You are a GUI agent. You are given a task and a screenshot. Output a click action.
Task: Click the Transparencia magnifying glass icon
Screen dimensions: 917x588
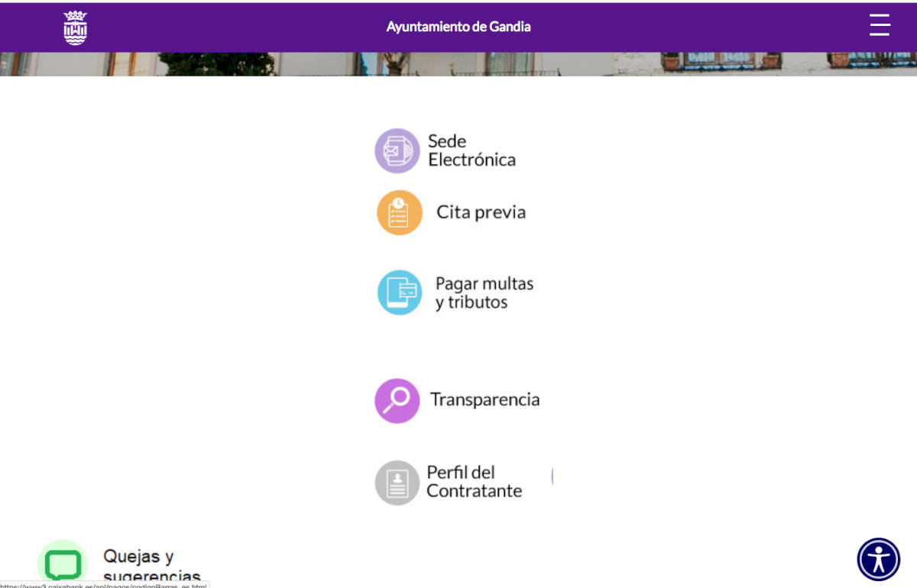tap(397, 401)
